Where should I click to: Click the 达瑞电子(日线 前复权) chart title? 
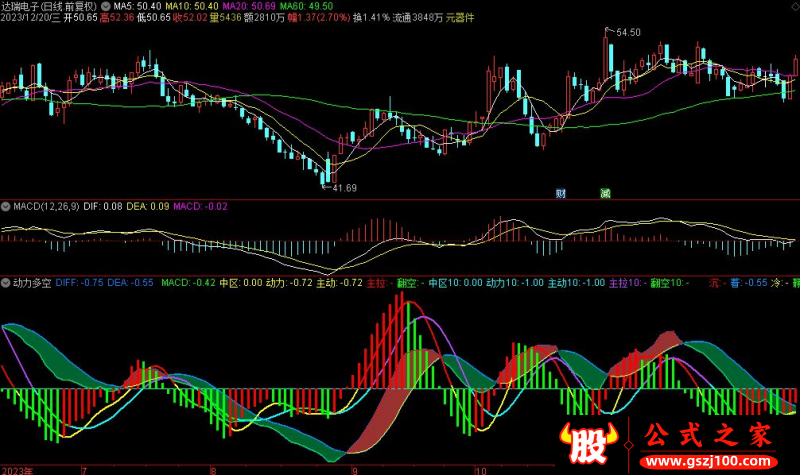pos(48,7)
